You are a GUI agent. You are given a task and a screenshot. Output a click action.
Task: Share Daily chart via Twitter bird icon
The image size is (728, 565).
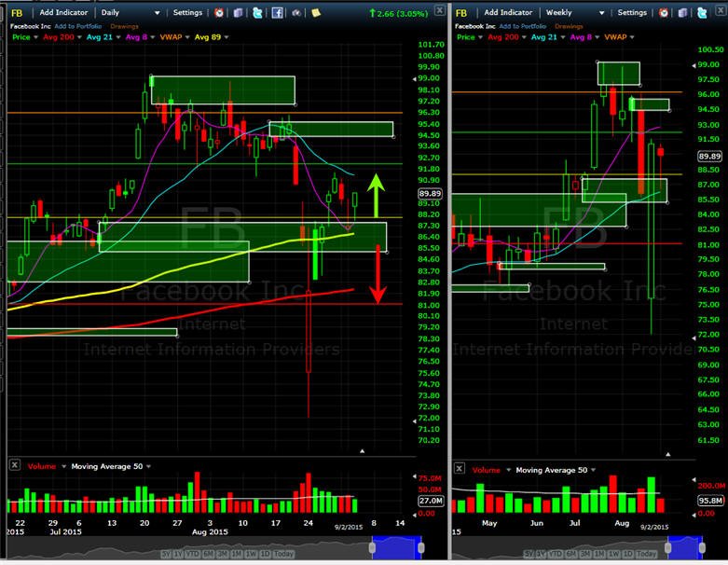pyautogui.click(x=257, y=13)
